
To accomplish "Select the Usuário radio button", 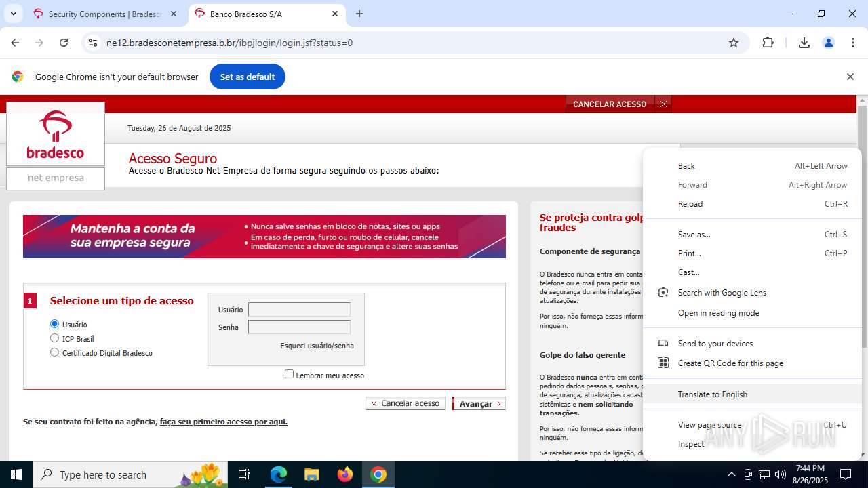I will [x=55, y=324].
